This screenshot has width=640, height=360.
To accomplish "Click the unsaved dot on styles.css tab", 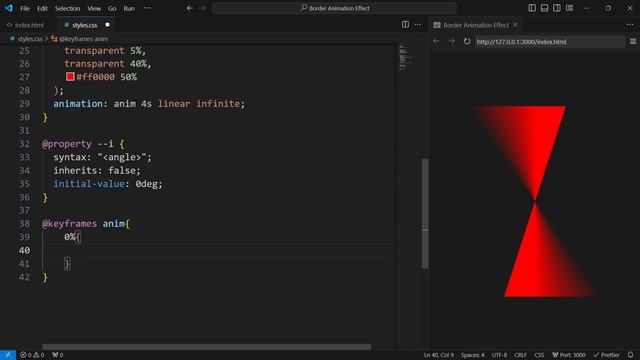I will point(107,25).
